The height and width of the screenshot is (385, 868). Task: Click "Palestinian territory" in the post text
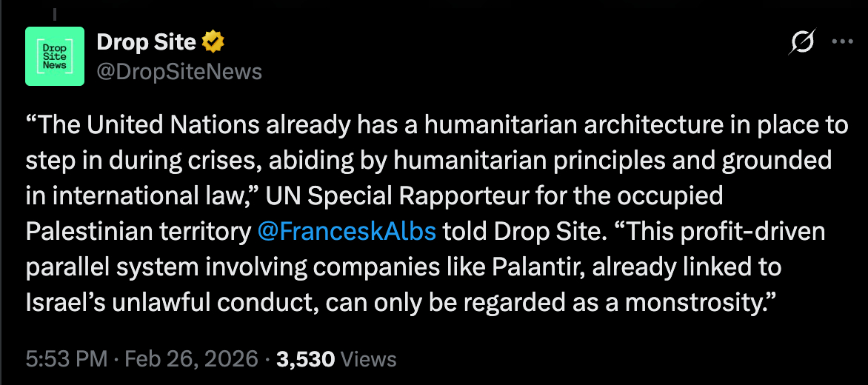pyautogui.click(x=138, y=231)
